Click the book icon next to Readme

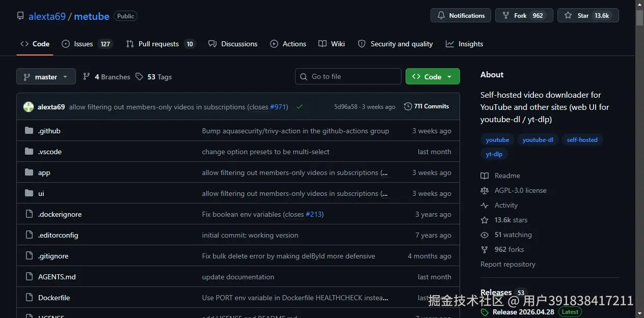pos(485,176)
